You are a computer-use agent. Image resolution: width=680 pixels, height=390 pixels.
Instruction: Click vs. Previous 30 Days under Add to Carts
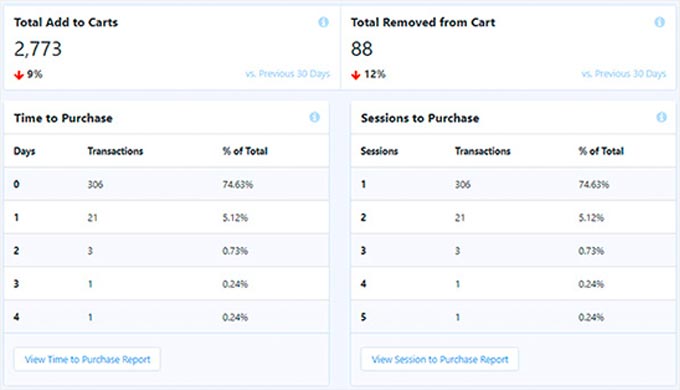(x=288, y=74)
